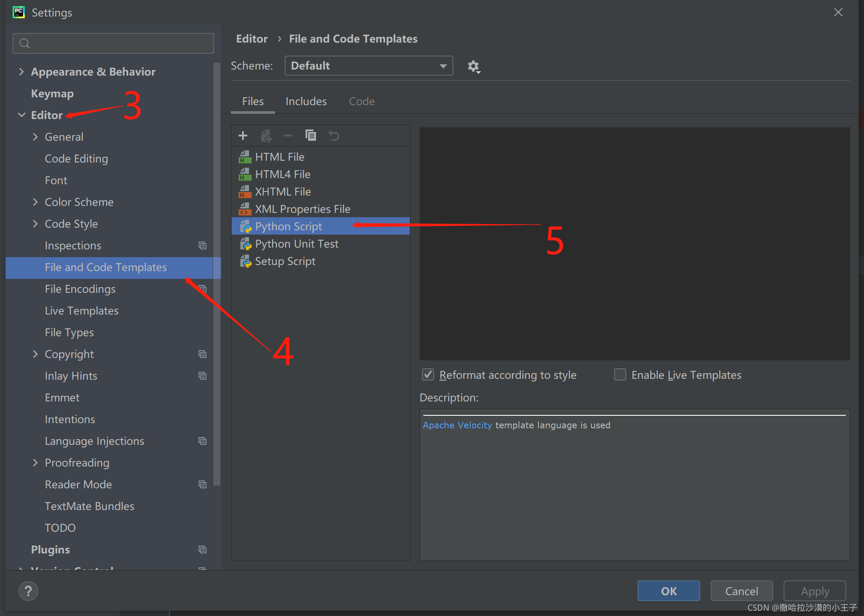Click the HTML File template icon
The image size is (864, 616).
pos(245,157)
